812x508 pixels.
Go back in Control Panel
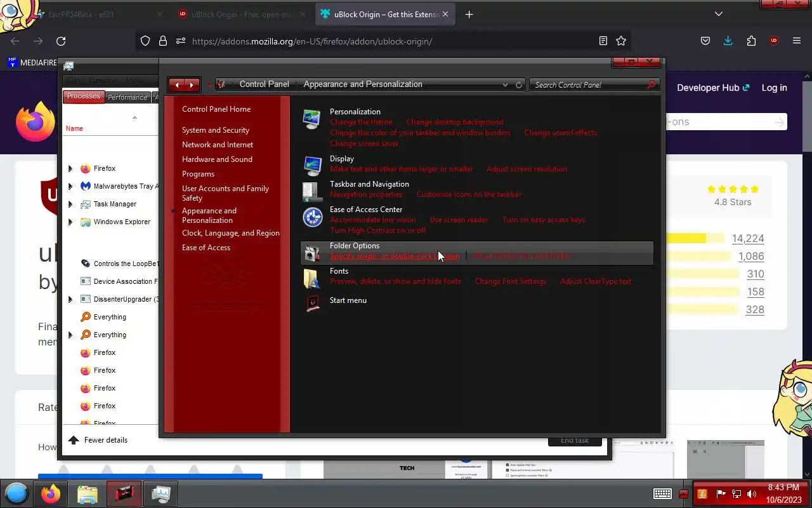[x=177, y=84]
